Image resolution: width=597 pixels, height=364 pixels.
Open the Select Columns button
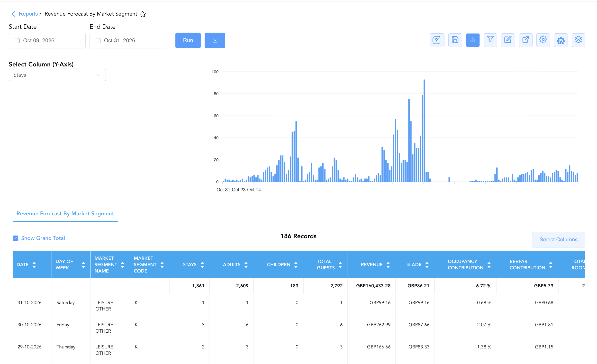(558, 240)
